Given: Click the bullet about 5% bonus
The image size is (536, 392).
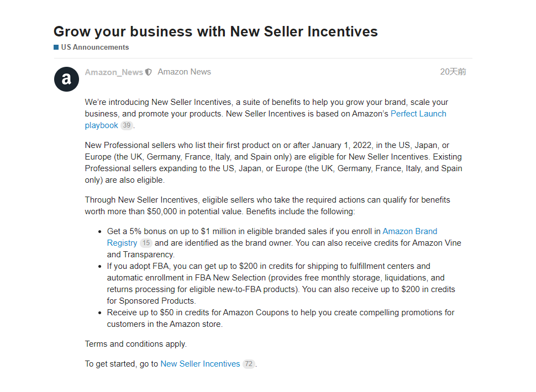Looking at the screenshot, I should tap(284, 243).
